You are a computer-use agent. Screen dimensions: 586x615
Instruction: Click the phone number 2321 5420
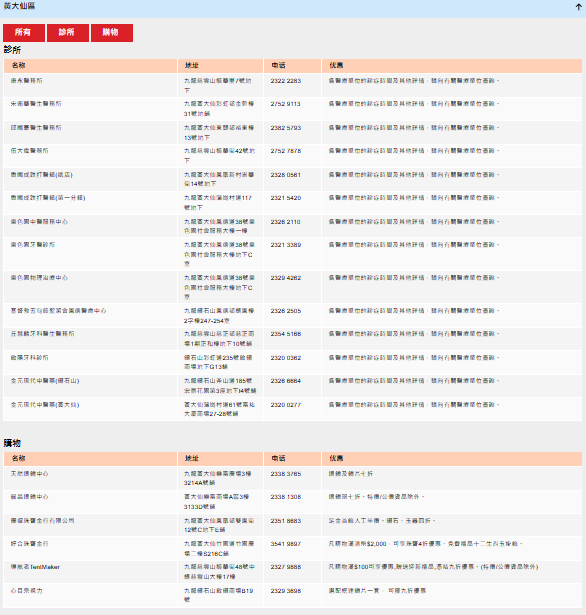[x=286, y=198]
